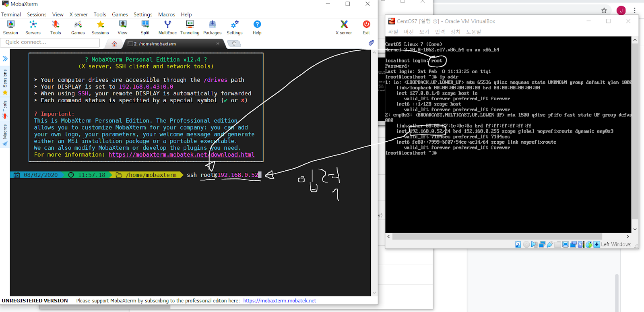
Task: Open the mobaxterm.mobatek.net download.html link
Action: 182,155
